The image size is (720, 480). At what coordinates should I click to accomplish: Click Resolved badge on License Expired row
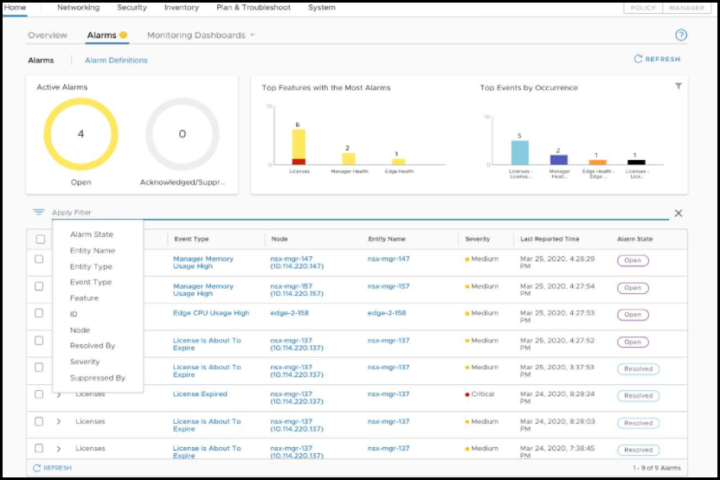click(638, 395)
